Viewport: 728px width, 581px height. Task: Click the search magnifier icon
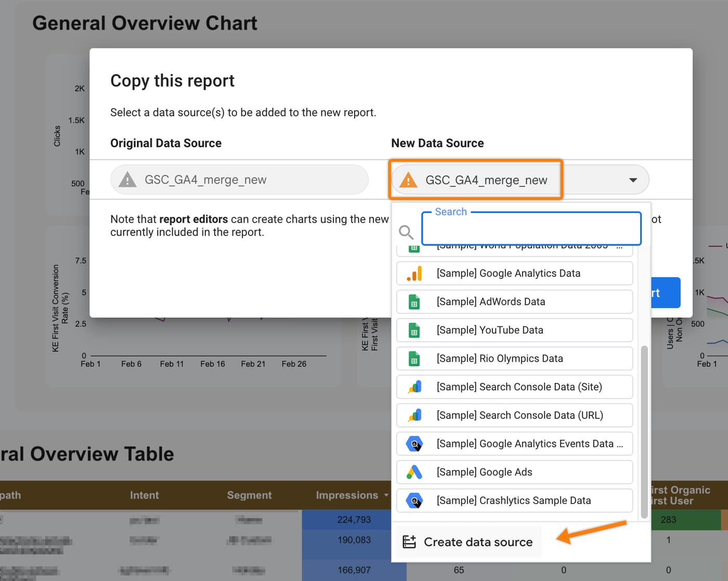click(x=406, y=232)
